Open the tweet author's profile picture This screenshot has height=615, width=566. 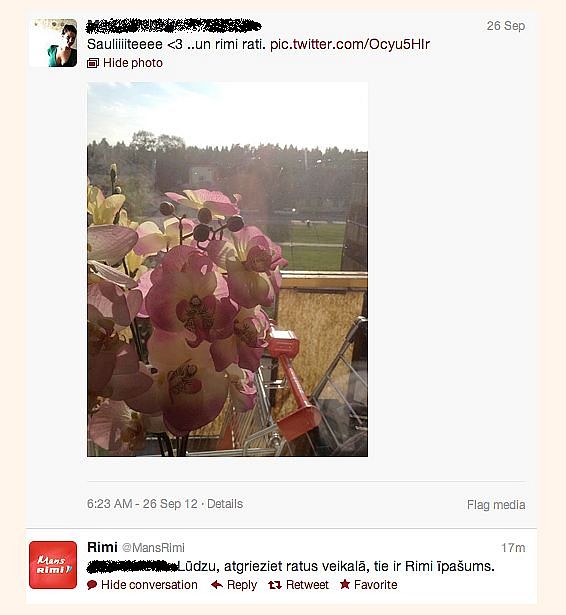pyautogui.click(x=53, y=43)
